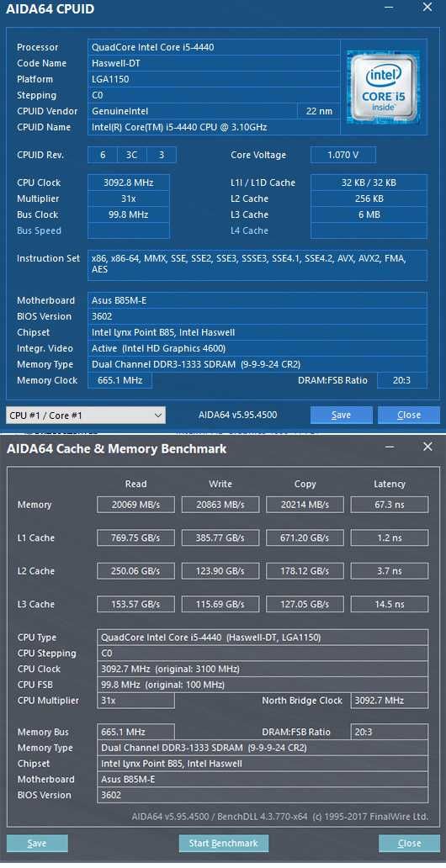
Task: Click the CPUID Vendor value GenuineIntel
Action: coord(193,112)
